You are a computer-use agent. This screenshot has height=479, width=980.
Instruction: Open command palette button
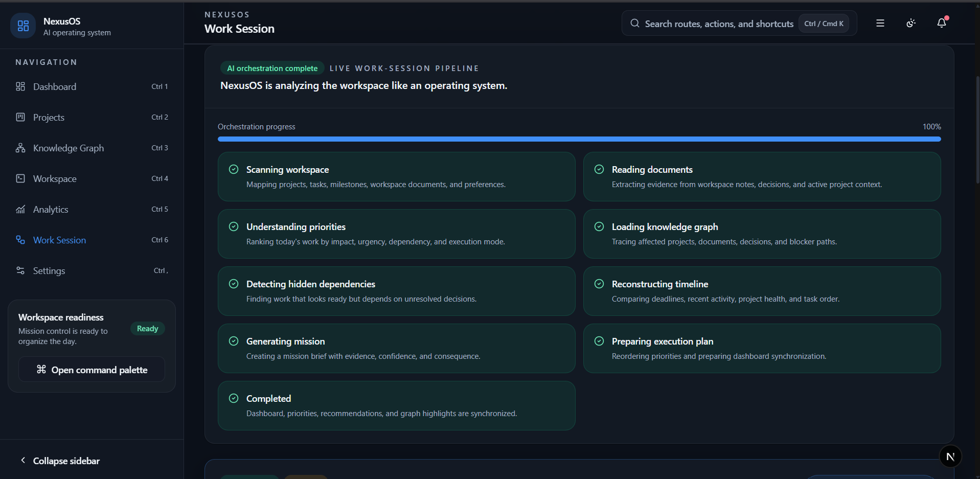pyautogui.click(x=92, y=369)
